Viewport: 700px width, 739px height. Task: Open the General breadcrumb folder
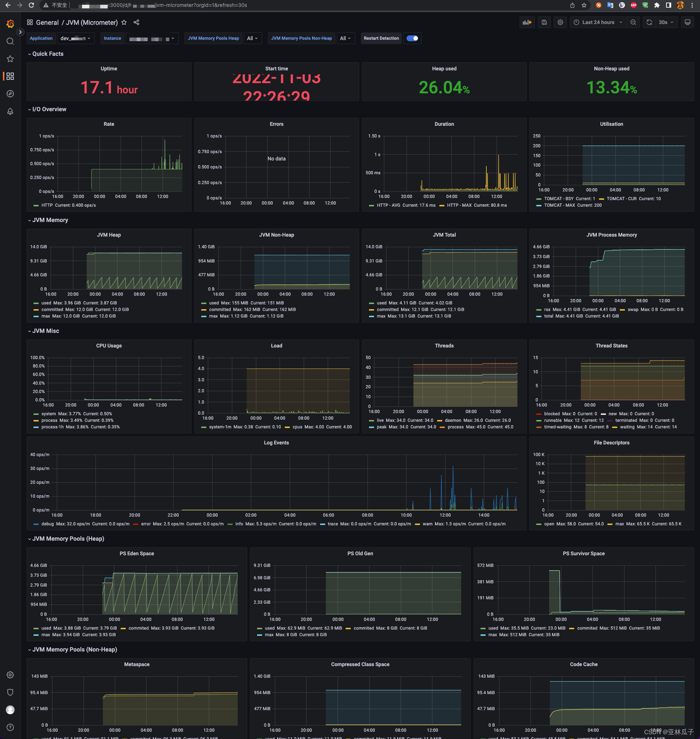47,22
